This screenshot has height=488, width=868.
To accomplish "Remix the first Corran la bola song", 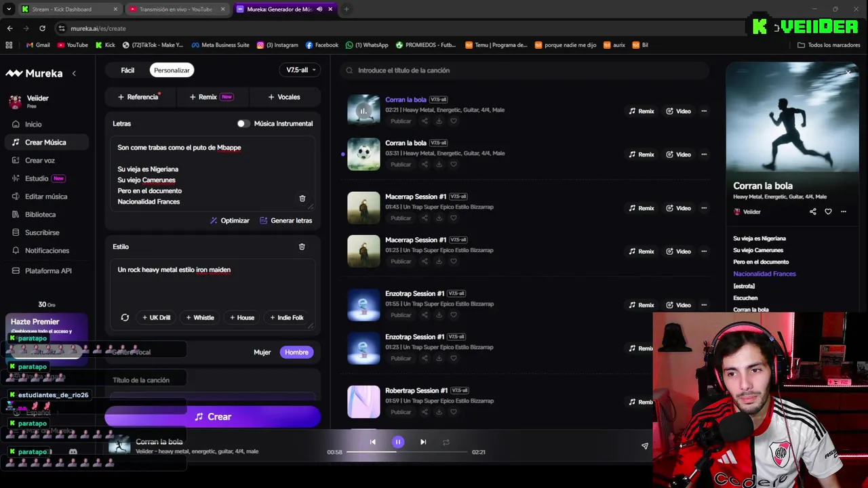I will [642, 111].
